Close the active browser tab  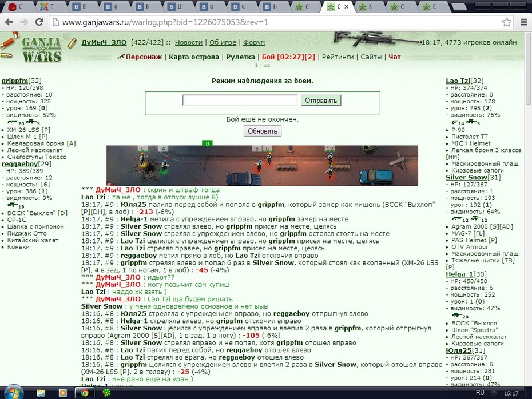click(347, 6)
